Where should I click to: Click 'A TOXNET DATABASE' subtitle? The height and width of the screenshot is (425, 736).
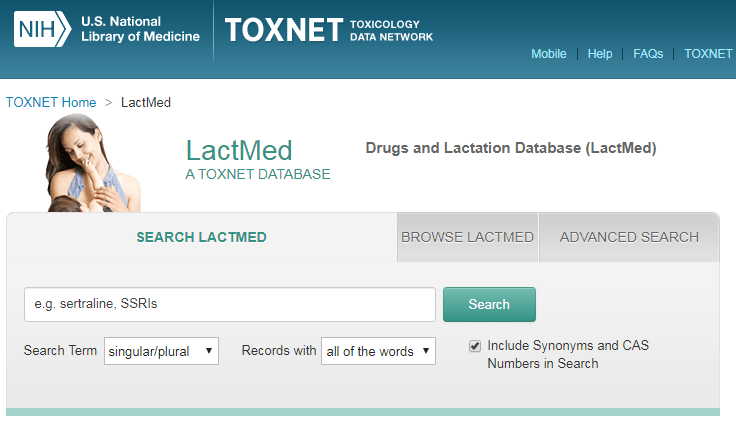[258, 174]
